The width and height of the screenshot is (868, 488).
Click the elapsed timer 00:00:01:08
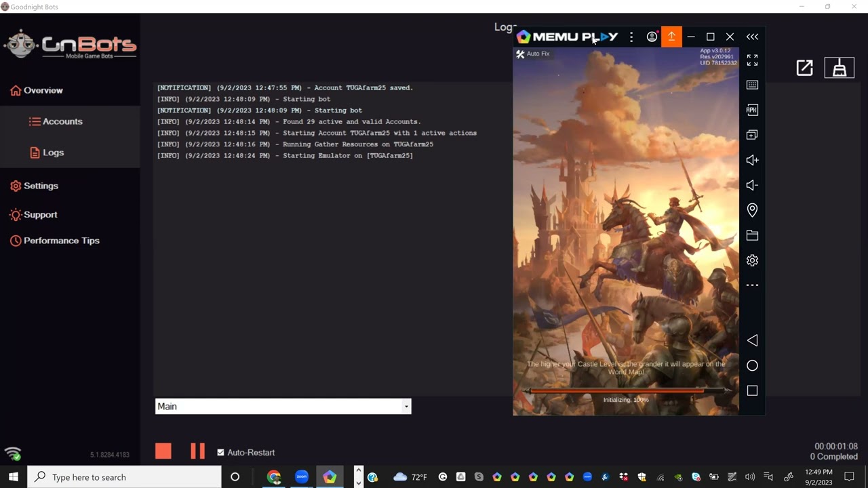click(836, 447)
